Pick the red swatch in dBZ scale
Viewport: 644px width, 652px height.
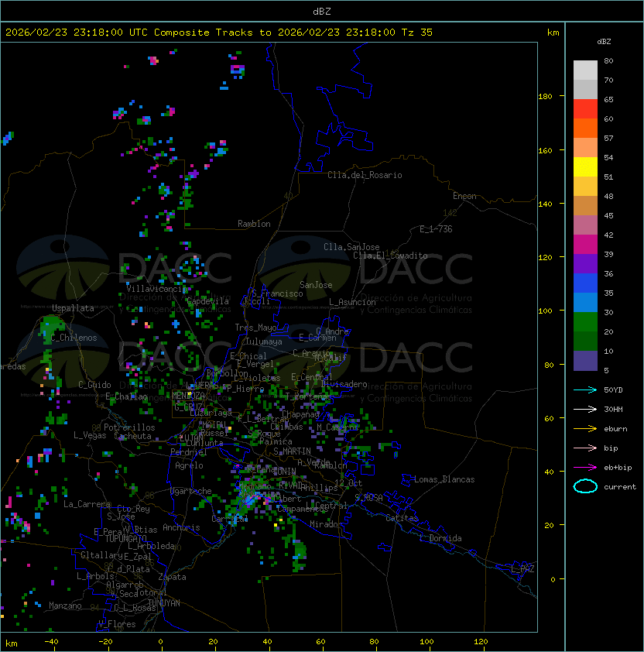click(585, 109)
